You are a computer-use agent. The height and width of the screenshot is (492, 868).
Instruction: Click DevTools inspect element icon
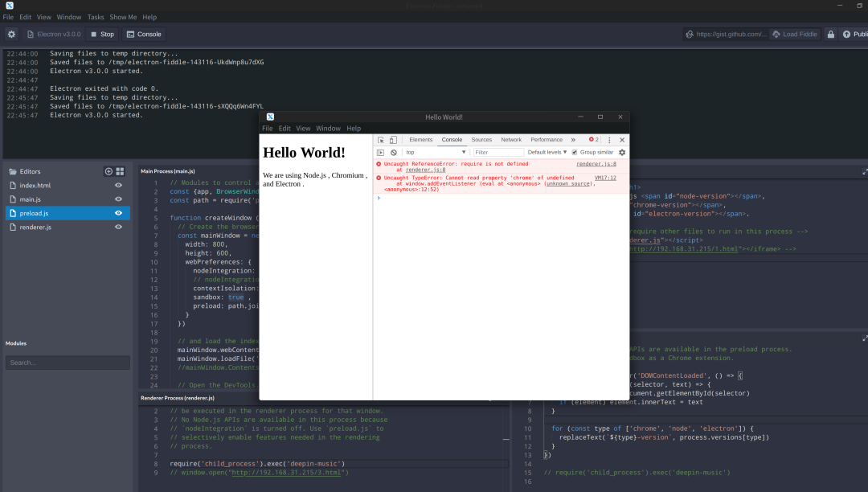click(381, 140)
